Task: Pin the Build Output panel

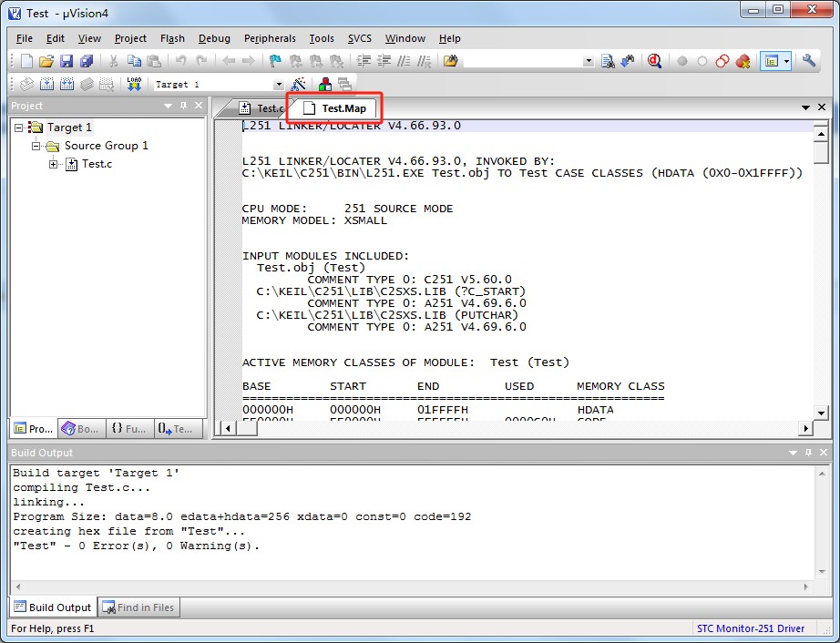Action: (808, 453)
